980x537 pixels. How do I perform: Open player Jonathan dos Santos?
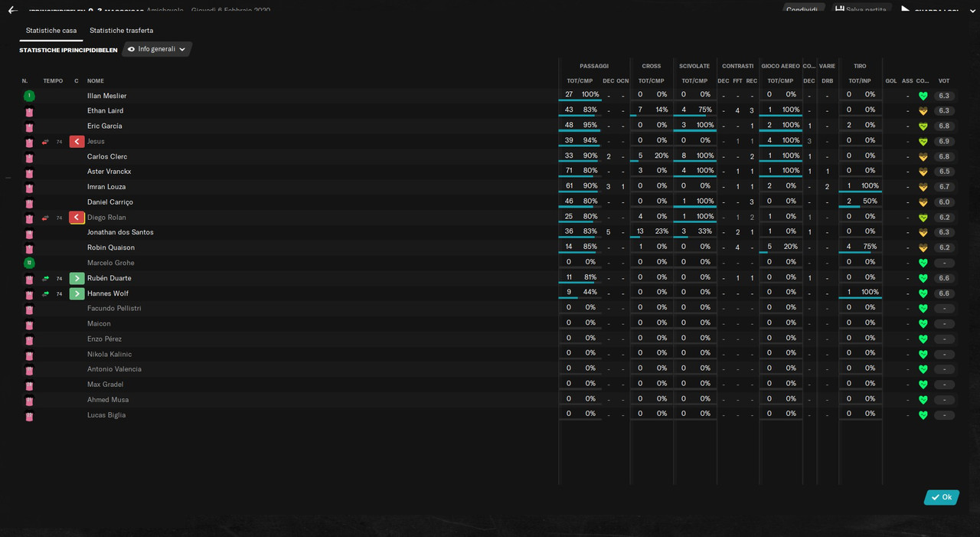120,232
